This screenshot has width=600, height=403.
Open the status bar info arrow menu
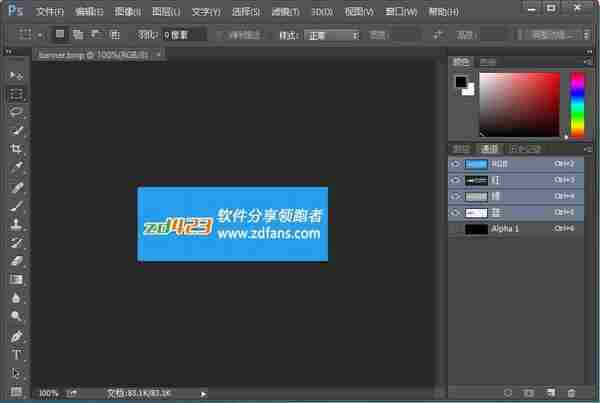tap(204, 393)
